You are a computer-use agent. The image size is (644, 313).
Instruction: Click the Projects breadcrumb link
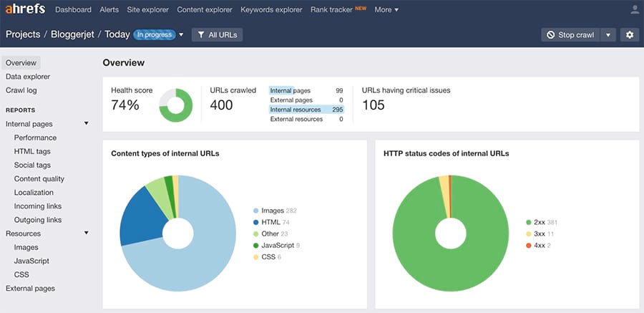pyautogui.click(x=23, y=34)
